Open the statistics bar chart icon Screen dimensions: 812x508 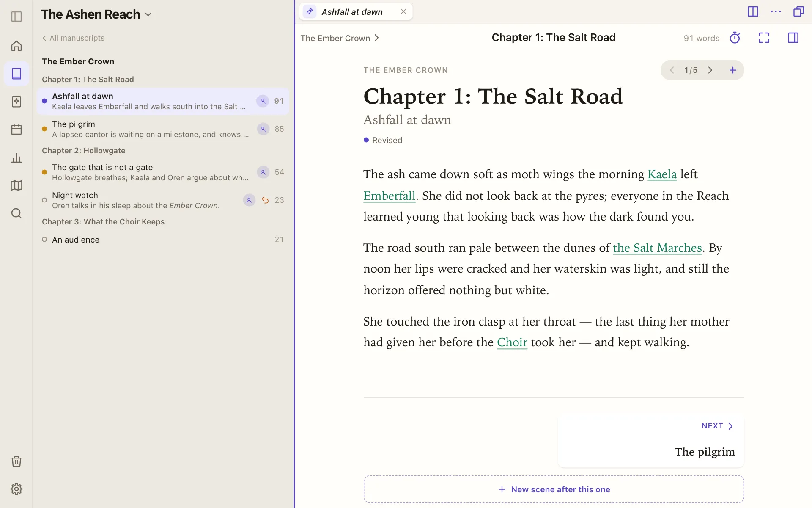click(x=16, y=158)
